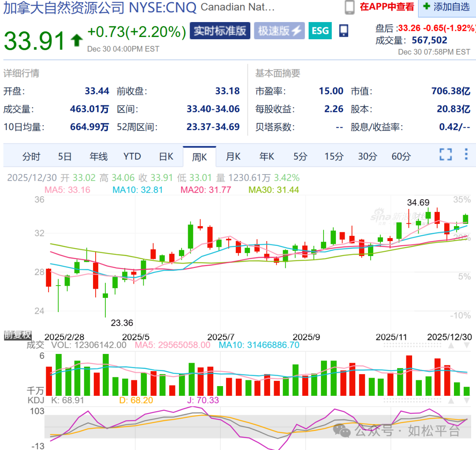The height and width of the screenshot is (450, 476).
Task: Click the up triangle above the KDJ panel
Action: (x=451, y=401)
